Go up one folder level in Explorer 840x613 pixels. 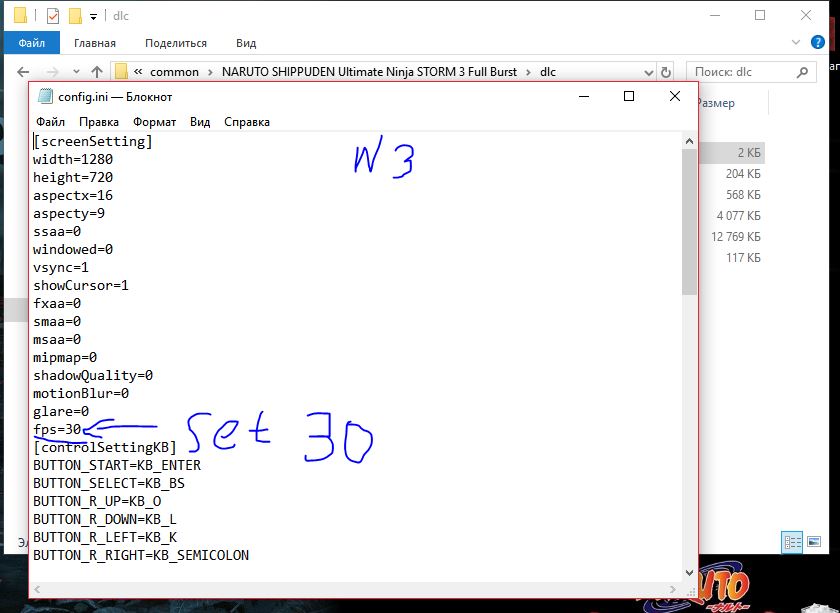97,72
